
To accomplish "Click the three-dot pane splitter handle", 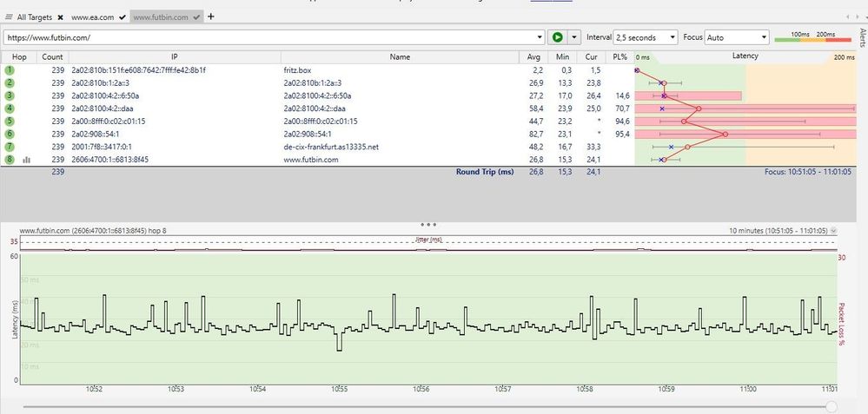I will [428, 225].
